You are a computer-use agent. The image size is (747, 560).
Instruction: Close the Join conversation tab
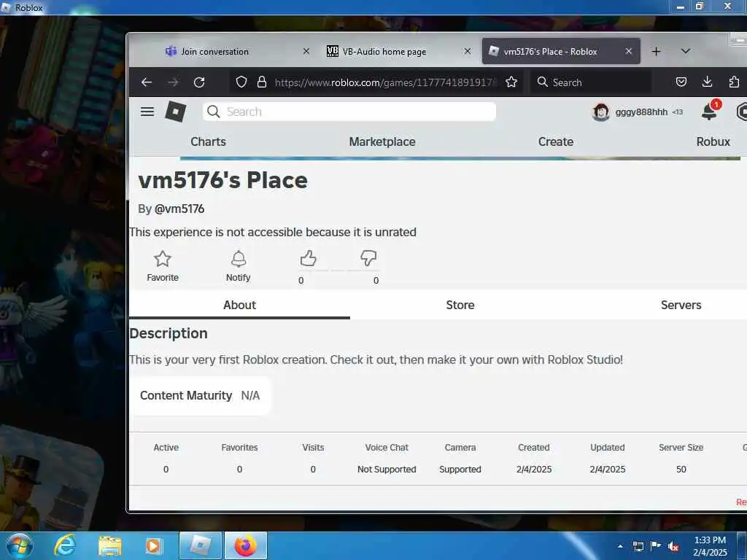[306, 51]
